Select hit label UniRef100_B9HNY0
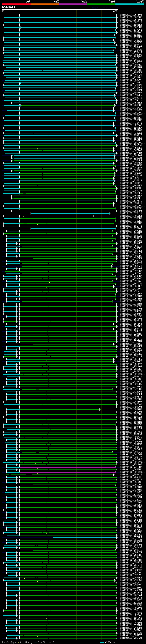 [131, 45]
